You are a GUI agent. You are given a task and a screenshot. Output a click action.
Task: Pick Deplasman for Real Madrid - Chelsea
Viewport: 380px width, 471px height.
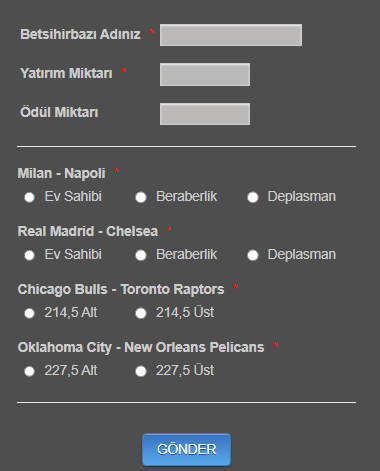click(253, 255)
